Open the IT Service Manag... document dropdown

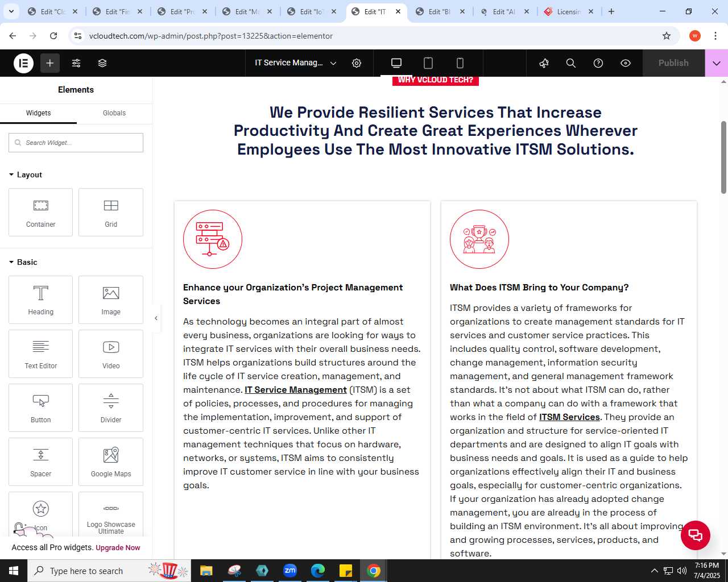(x=296, y=63)
